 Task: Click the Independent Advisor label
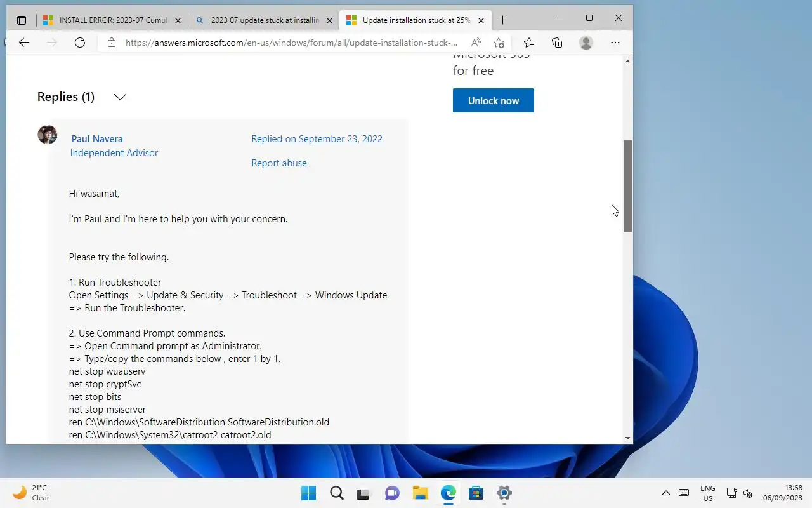point(114,153)
